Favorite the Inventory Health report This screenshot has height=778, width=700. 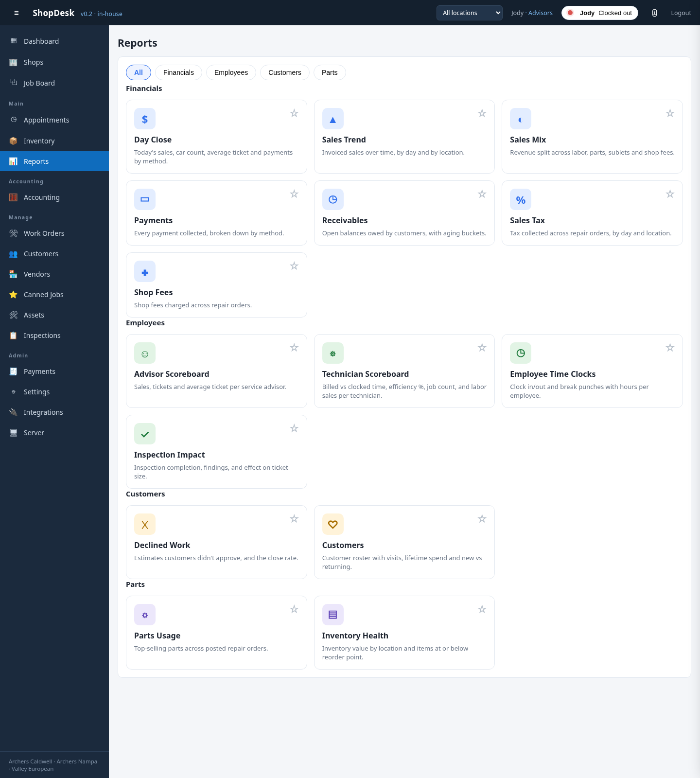coord(482,609)
